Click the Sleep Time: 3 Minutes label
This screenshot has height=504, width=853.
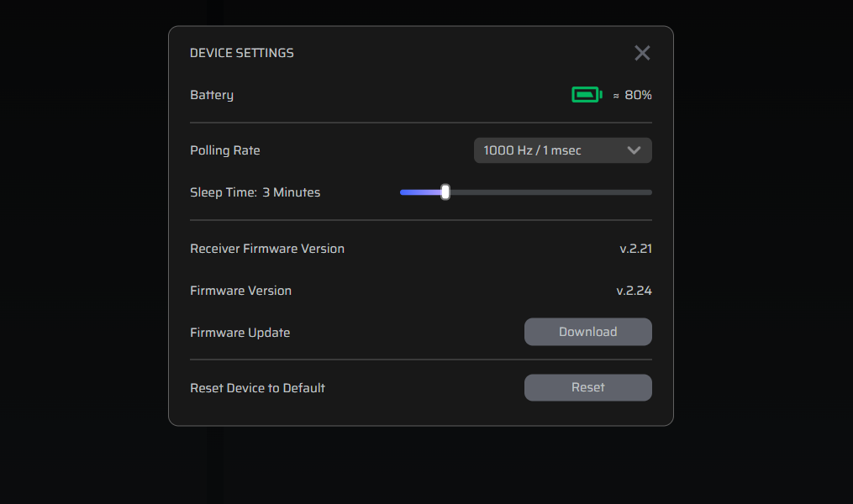point(255,192)
